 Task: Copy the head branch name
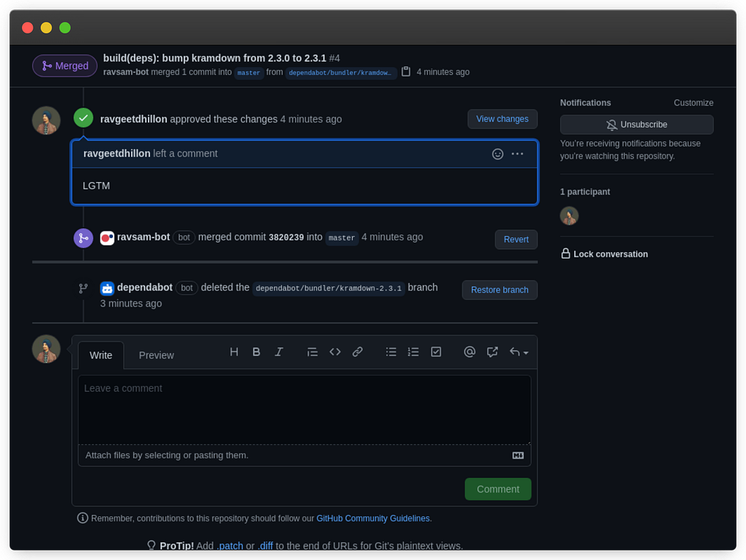406,72
